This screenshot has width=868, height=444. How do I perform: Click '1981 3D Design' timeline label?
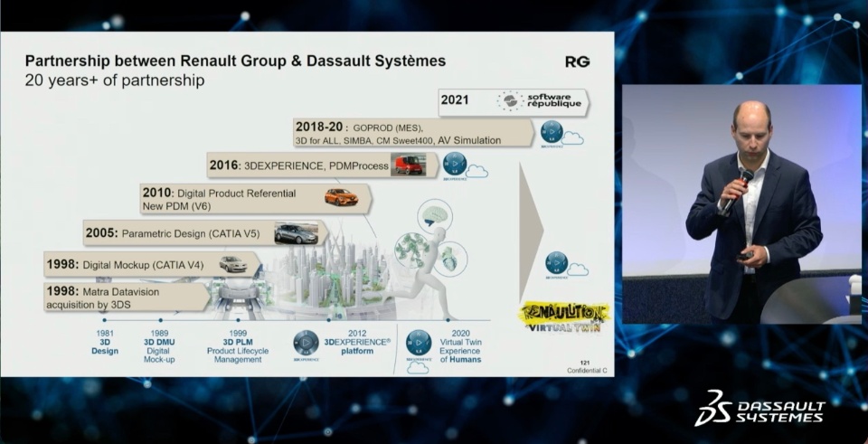coord(105,342)
